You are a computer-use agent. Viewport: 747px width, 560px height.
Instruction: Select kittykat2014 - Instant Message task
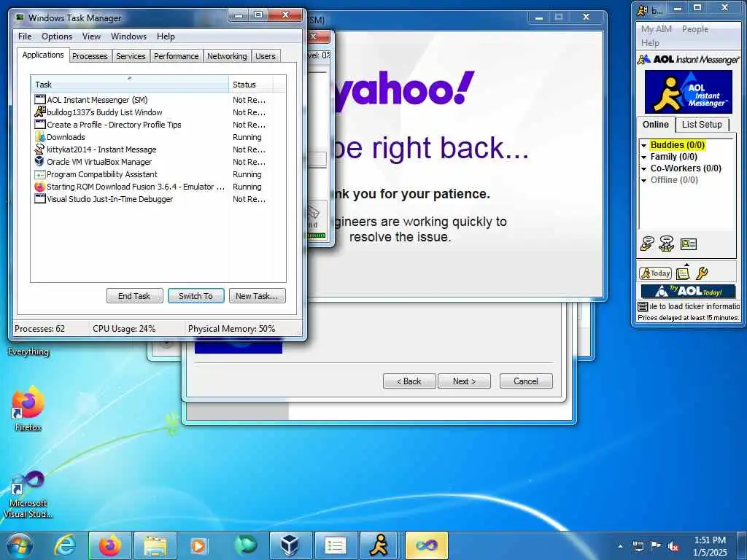(151, 149)
